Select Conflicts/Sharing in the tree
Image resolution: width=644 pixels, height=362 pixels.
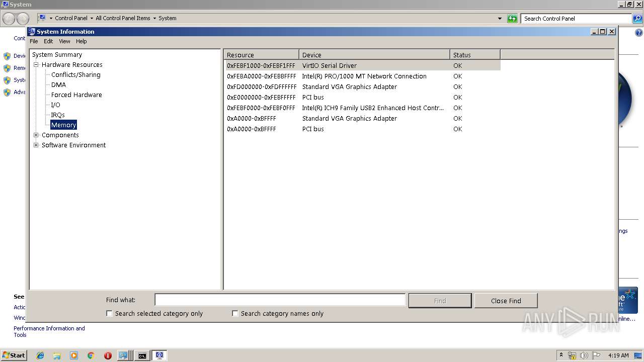tap(75, 75)
